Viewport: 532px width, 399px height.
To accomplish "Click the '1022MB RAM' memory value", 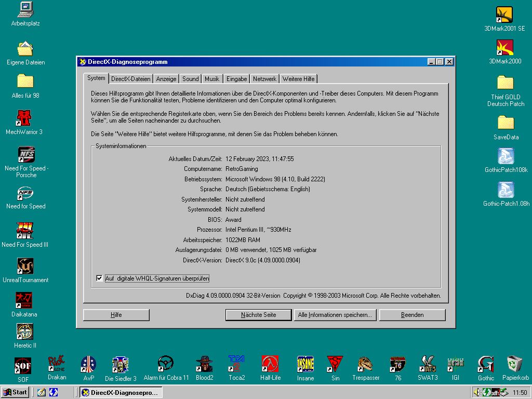I will tap(243, 240).
